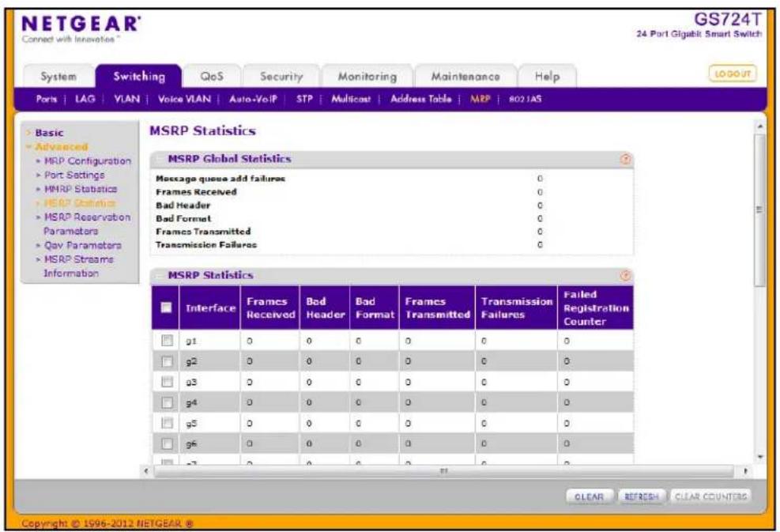Open the Maintenance tab
The height and width of the screenshot is (532, 780).
[x=465, y=77]
